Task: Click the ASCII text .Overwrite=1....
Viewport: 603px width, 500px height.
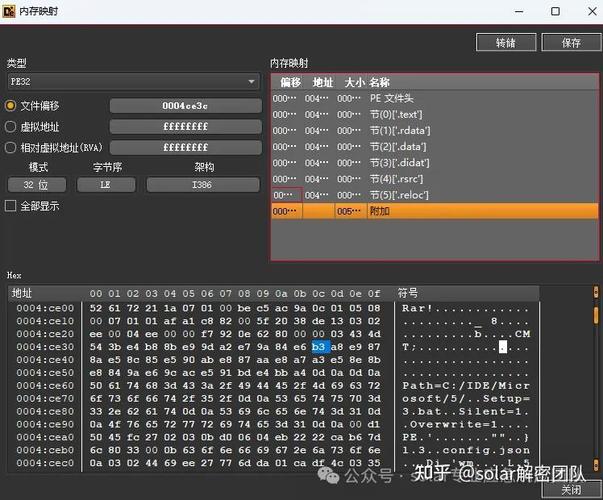Action: [450, 424]
